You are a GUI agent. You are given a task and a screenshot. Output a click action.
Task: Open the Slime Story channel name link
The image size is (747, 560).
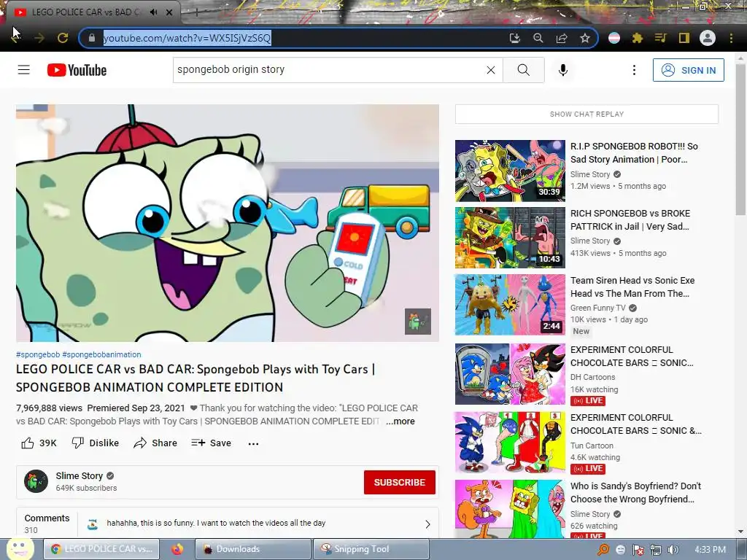79,475
